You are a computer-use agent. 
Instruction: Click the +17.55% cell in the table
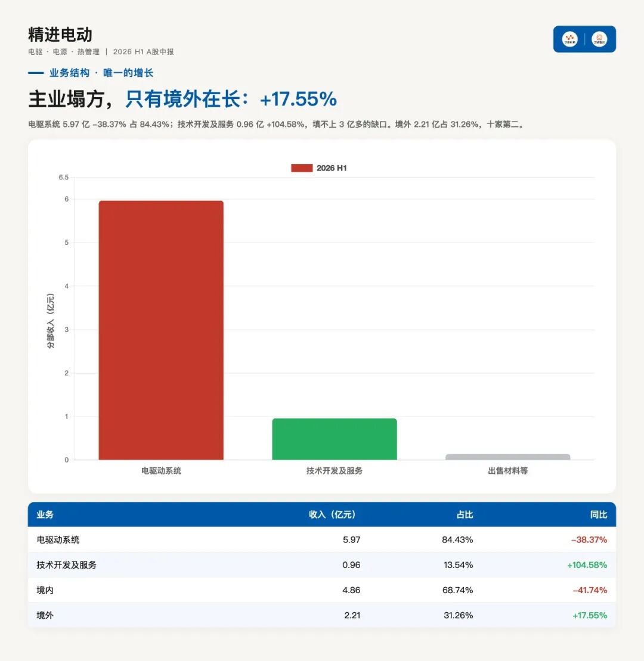(590, 616)
